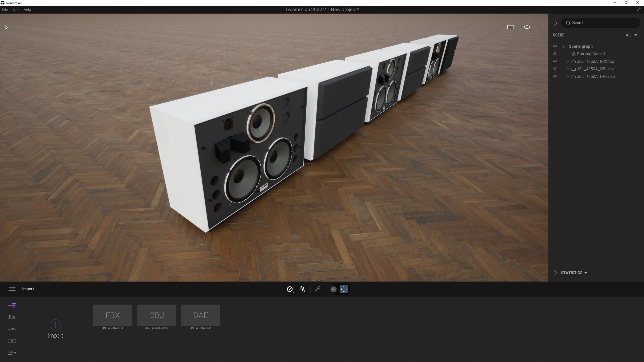Image resolution: width=644 pixels, height=362 pixels.
Task: Open the selection mode checkmark tool
Action: [290, 289]
